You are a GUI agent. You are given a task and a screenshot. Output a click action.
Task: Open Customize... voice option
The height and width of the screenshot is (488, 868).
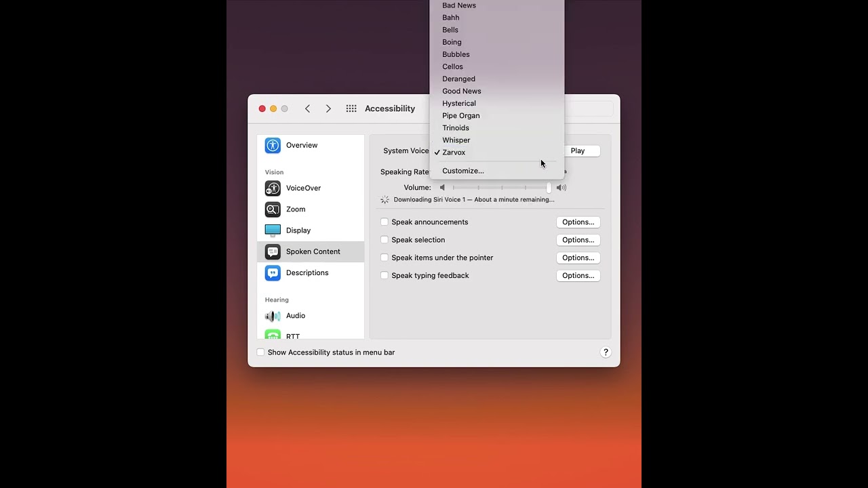click(x=497, y=171)
